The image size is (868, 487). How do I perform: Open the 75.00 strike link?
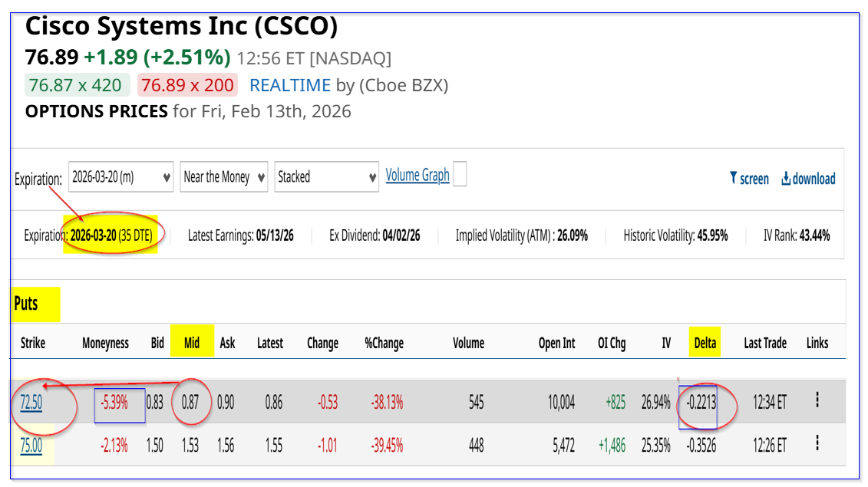(31, 445)
